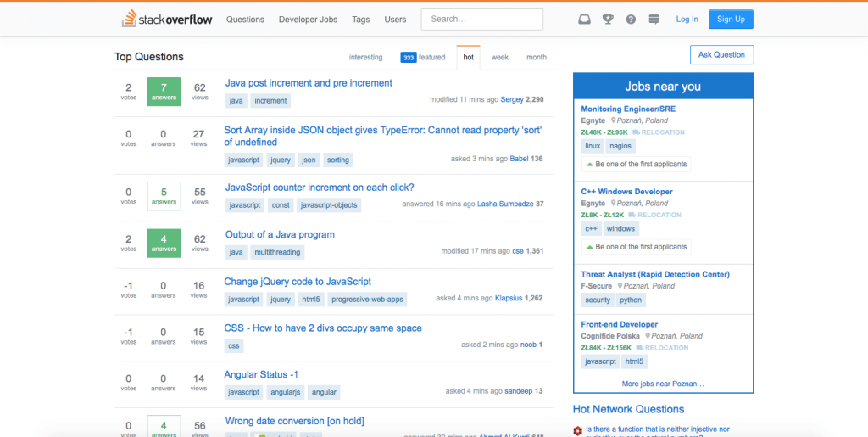Click the nagios job tag
This screenshot has width=868, height=437.
(x=620, y=146)
